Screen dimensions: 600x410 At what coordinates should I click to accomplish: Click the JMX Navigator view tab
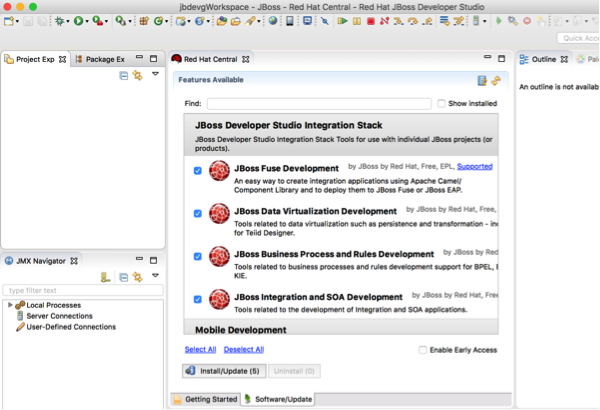[x=41, y=261]
